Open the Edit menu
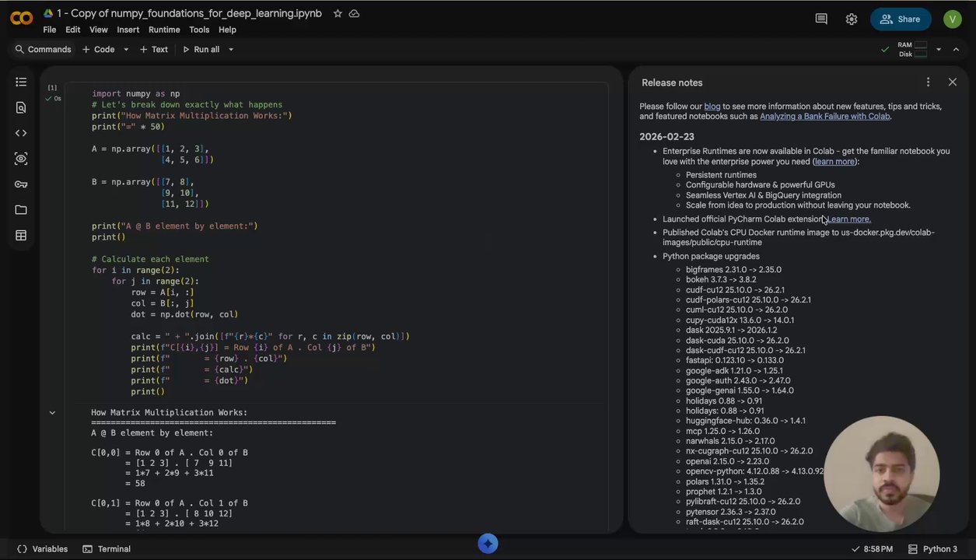 pyautogui.click(x=73, y=30)
